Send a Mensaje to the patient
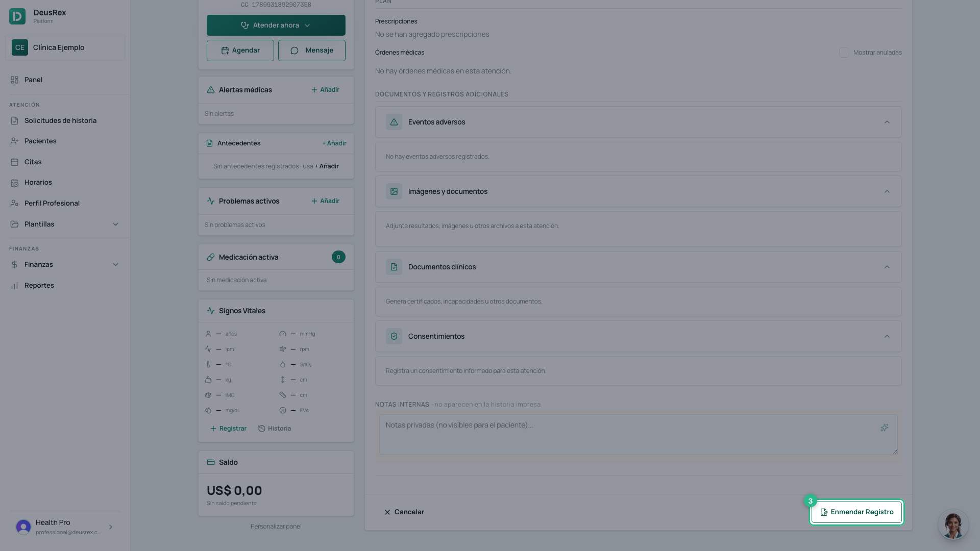This screenshot has width=980, height=551. point(311,51)
